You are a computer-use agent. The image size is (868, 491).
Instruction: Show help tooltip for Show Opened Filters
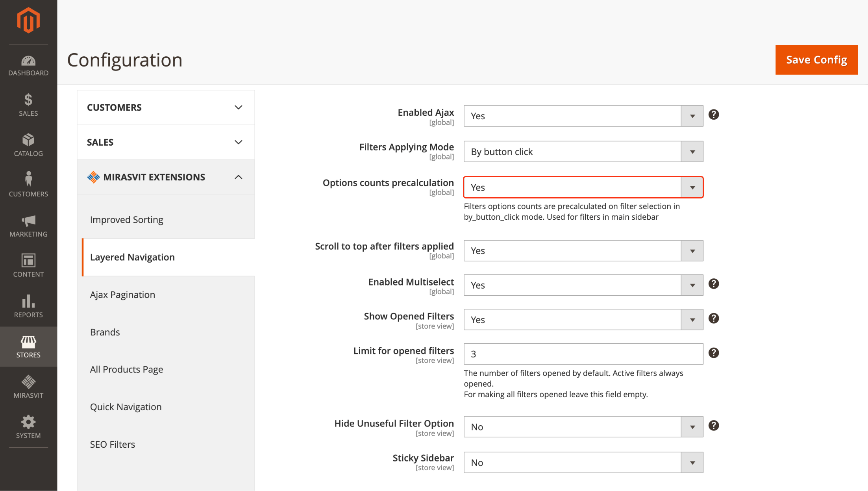714,318
